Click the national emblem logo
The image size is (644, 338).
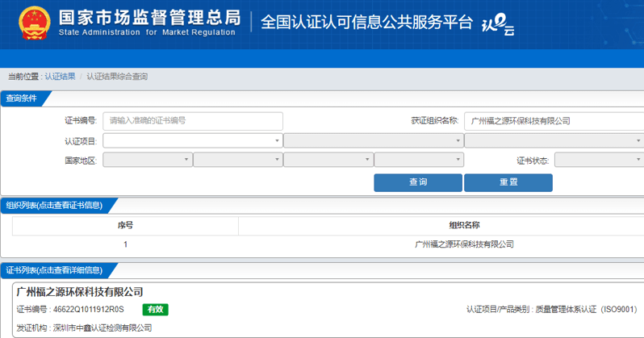tap(35, 23)
